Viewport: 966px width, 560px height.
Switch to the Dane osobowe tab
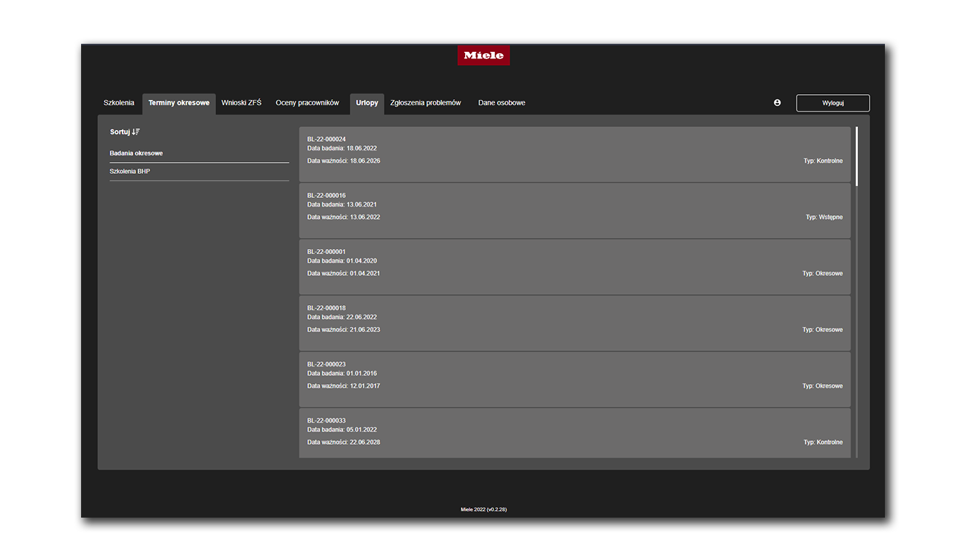point(502,103)
